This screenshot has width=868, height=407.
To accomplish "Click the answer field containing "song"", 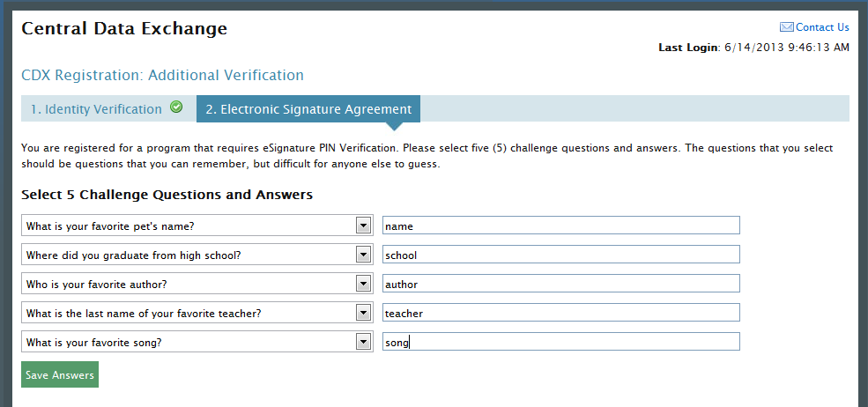I will 560,342.
